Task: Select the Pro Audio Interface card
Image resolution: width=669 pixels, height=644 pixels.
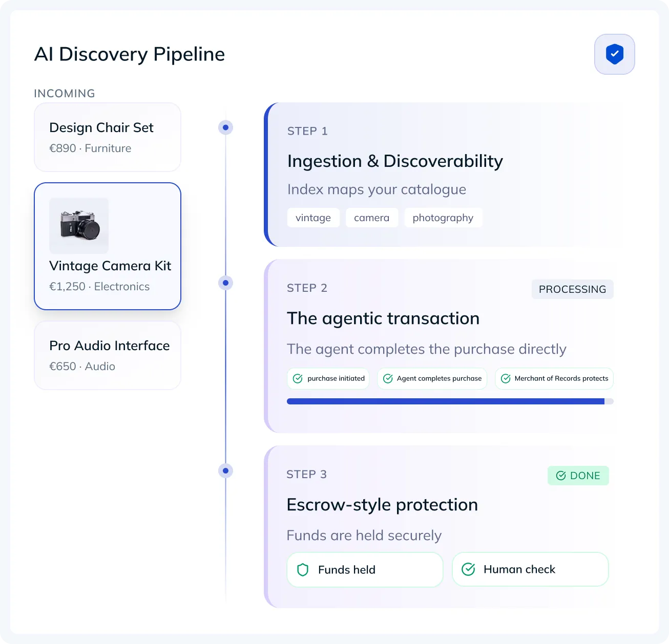Action: (x=108, y=355)
